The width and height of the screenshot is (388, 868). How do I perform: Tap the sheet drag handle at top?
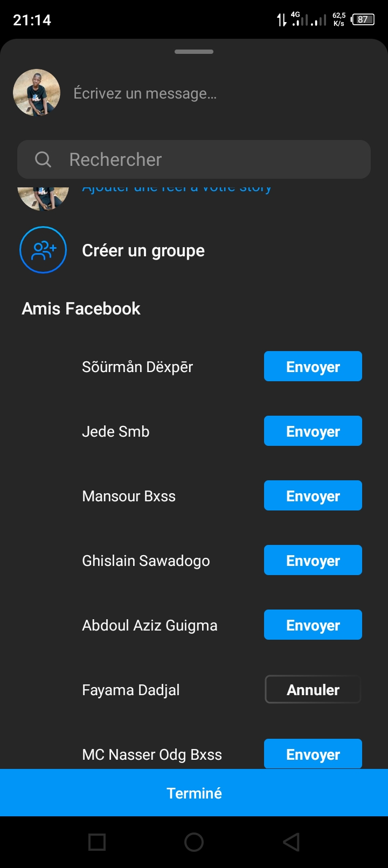[194, 52]
